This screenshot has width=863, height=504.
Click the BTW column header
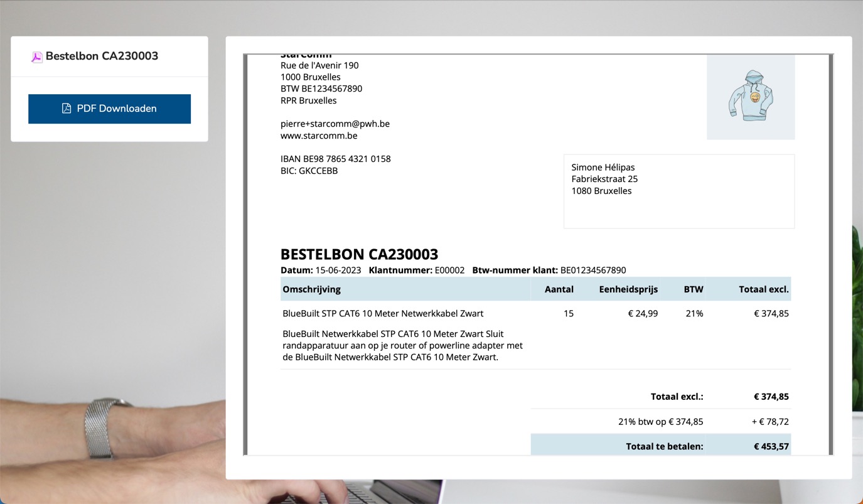pyautogui.click(x=694, y=289)
